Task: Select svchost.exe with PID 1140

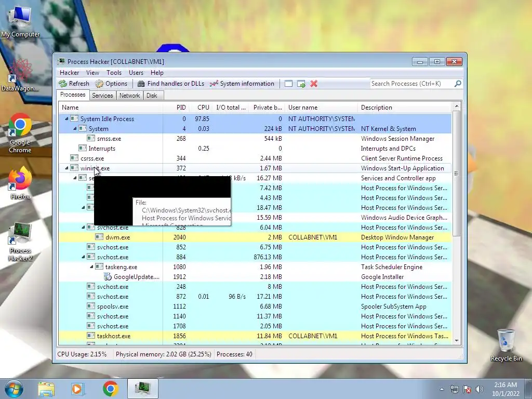Action: (x=255, y=316)
